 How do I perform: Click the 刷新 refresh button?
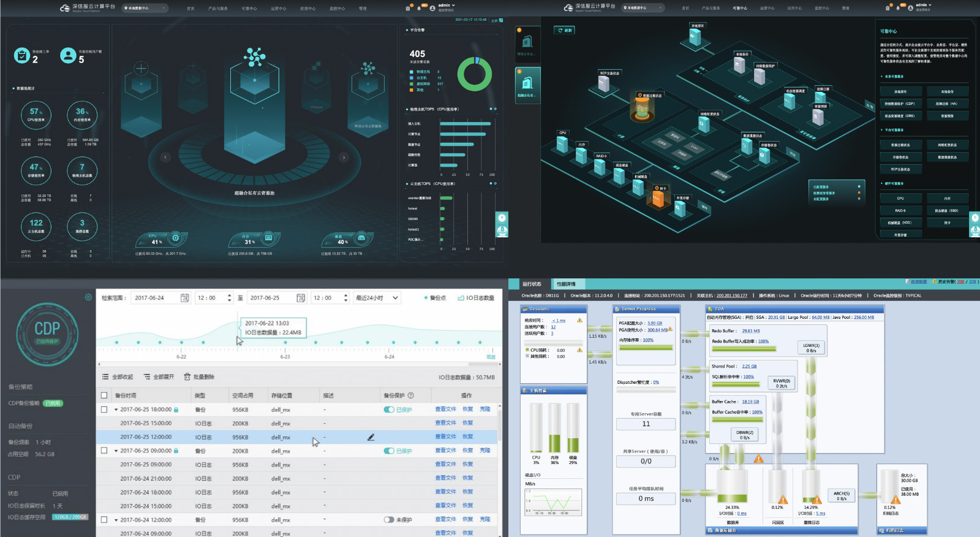tap(564, 30)
